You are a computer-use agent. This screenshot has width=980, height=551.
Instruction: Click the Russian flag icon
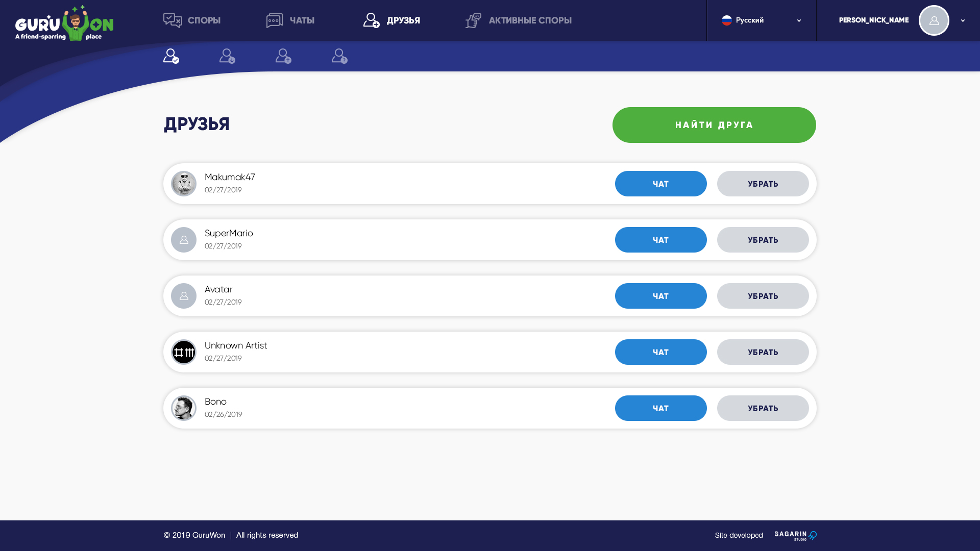[x=727, y=20]
